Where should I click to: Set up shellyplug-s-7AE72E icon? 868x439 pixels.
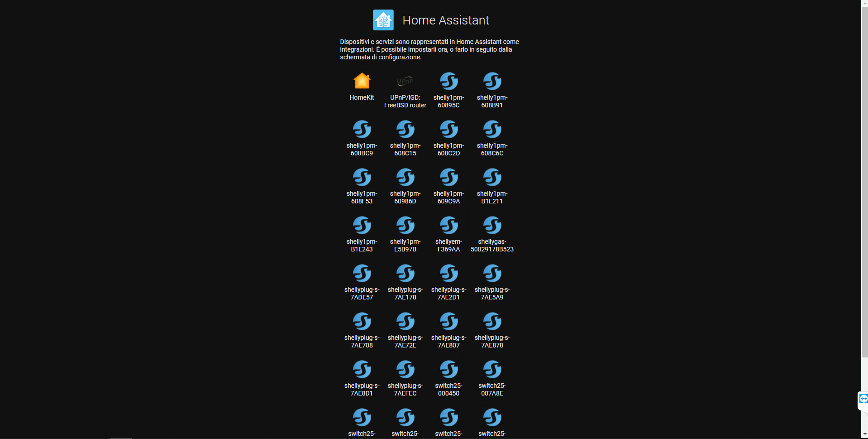click(x=405, y=321)
